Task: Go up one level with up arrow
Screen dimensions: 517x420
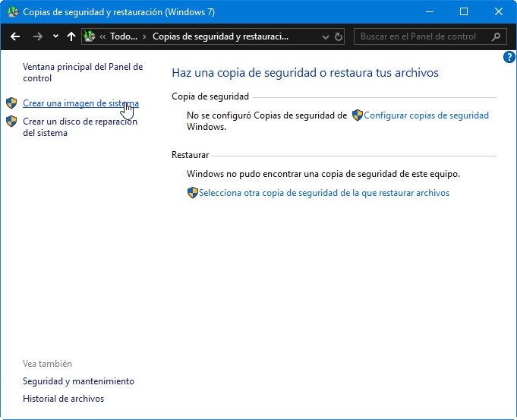Action: tap(71, 36)
